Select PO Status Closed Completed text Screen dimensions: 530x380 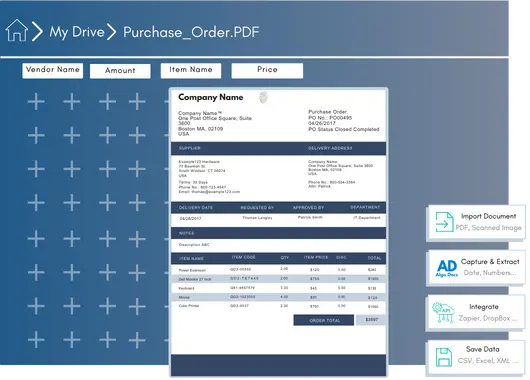[x=343, y=129]
